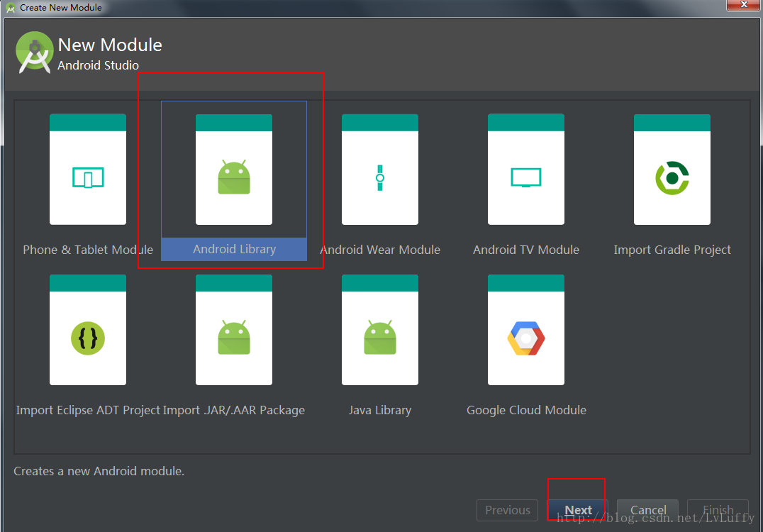
Task: Click the 'New Module' heading text
Action: pyautogui.click(x=110, y=45)
